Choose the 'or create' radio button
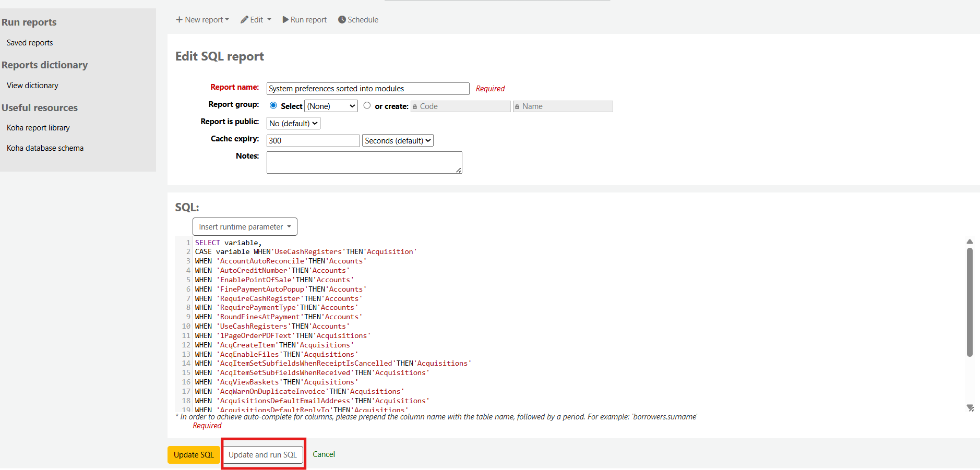Image resolution: width=980 pixels, height=470 pixels. 367,105
